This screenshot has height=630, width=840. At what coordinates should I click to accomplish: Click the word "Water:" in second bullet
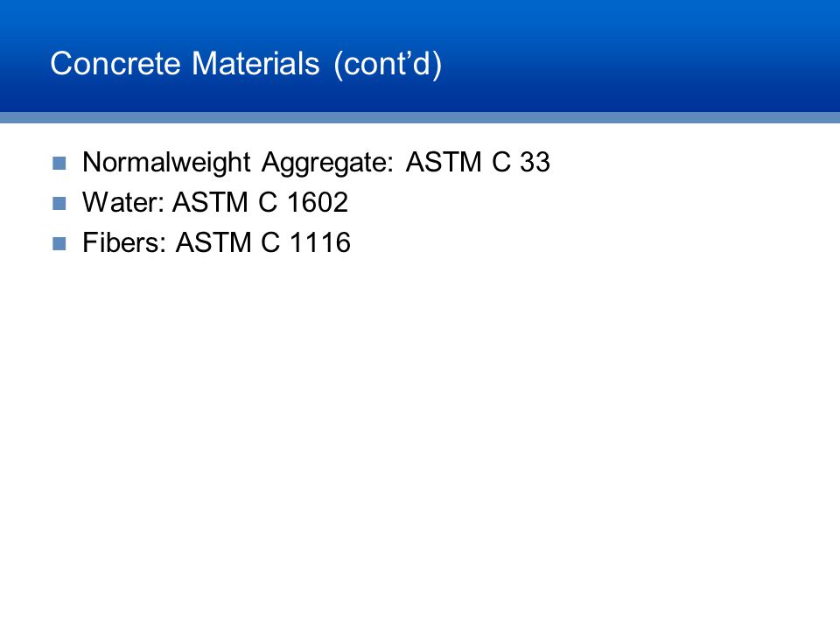[x=123, y=202]
